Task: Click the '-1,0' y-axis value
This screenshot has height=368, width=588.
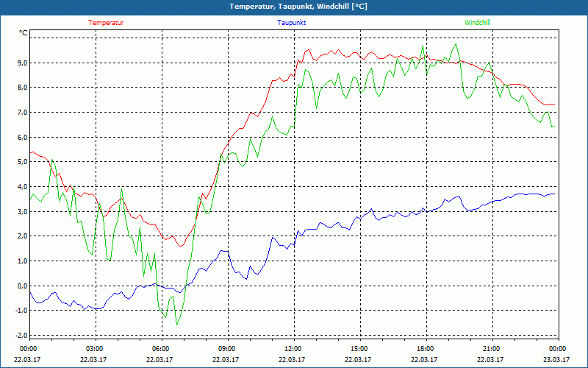Action: (x=22, y=311)
